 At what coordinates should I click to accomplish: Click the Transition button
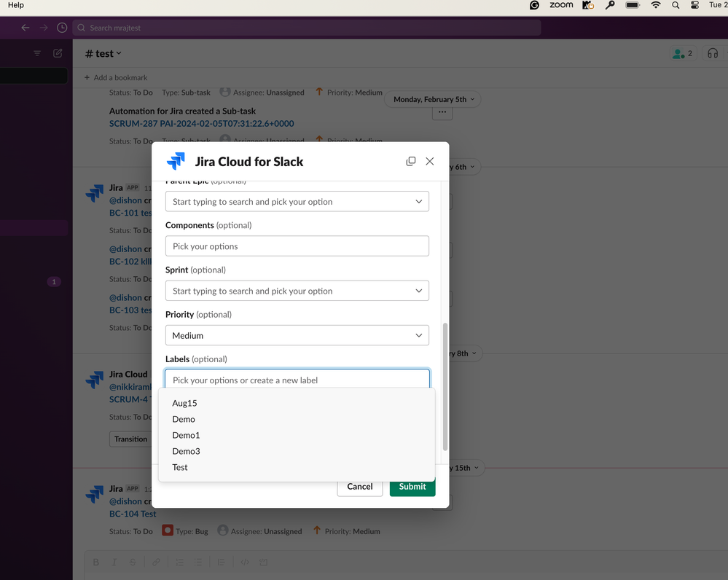coord(131,439)
